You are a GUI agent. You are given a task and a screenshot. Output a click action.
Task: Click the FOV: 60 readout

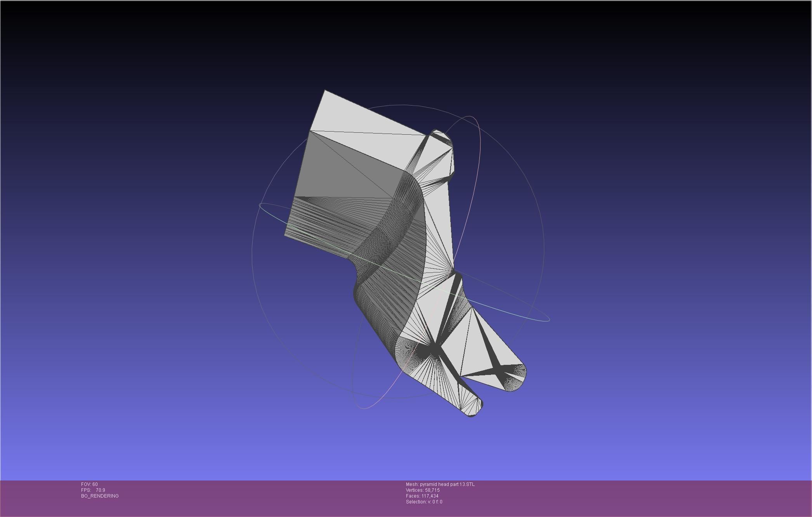[x=89, y=484]
